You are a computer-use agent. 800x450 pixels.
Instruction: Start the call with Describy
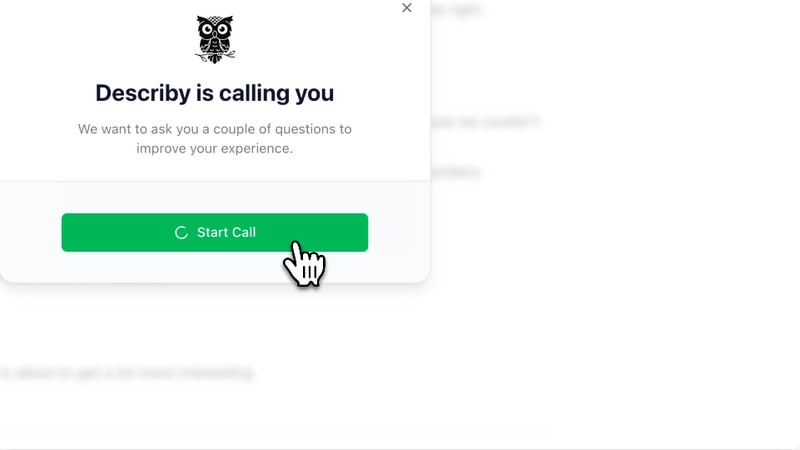(x=215, y=233)
